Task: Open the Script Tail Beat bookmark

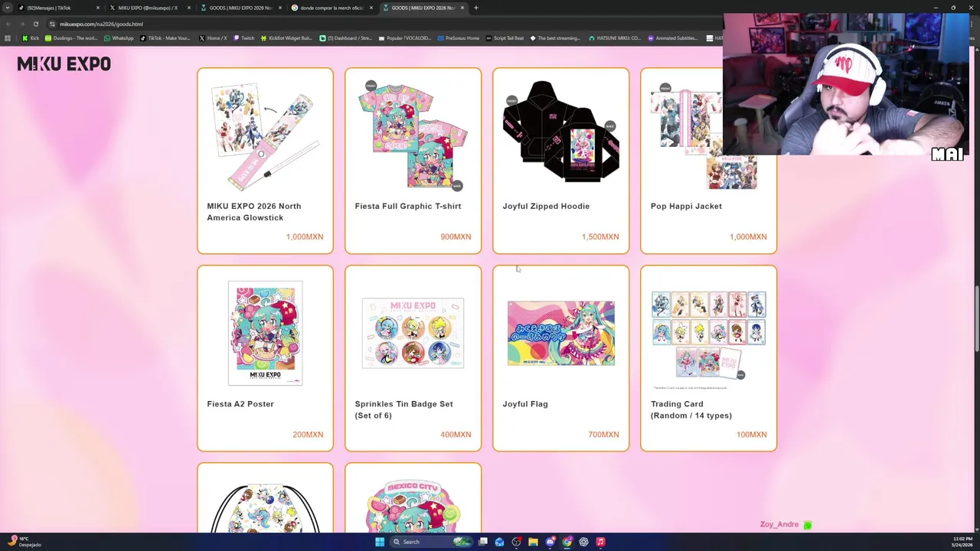Action: pyautogui.click(x=505, y=38)
